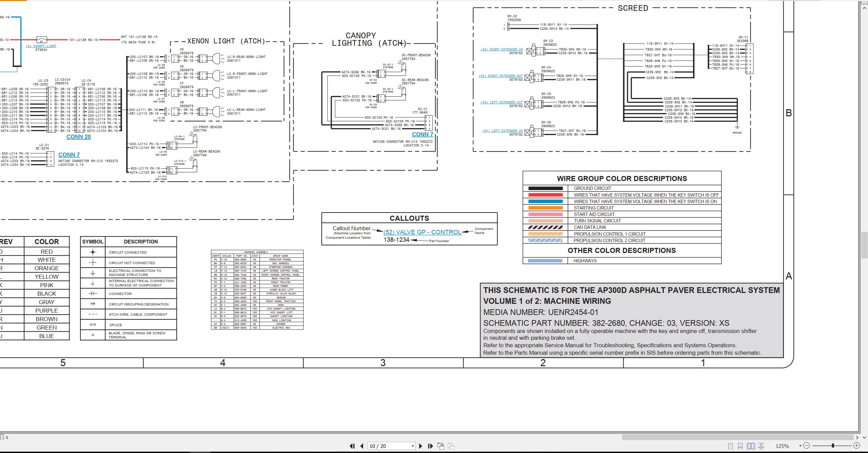The width and height of the screenshot is (868, 453).
Task: Follow the (42) RIGHT-EXTENDER-IN link
Action: coord(501,50)
